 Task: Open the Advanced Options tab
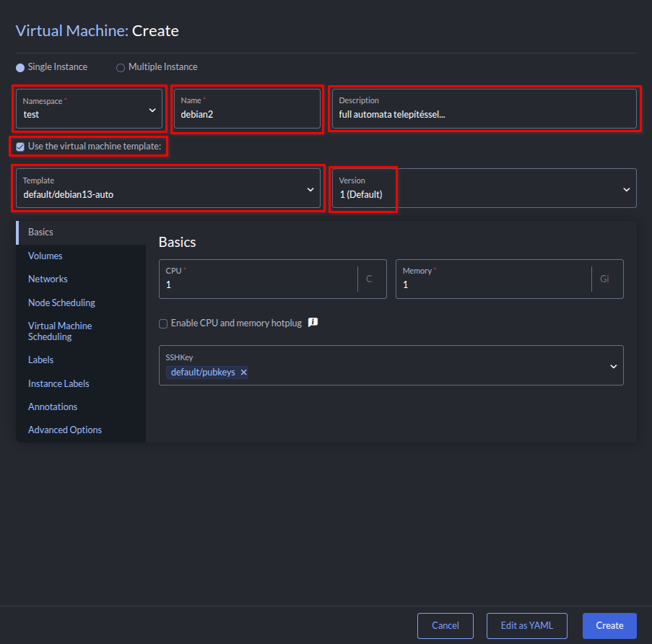65,430
